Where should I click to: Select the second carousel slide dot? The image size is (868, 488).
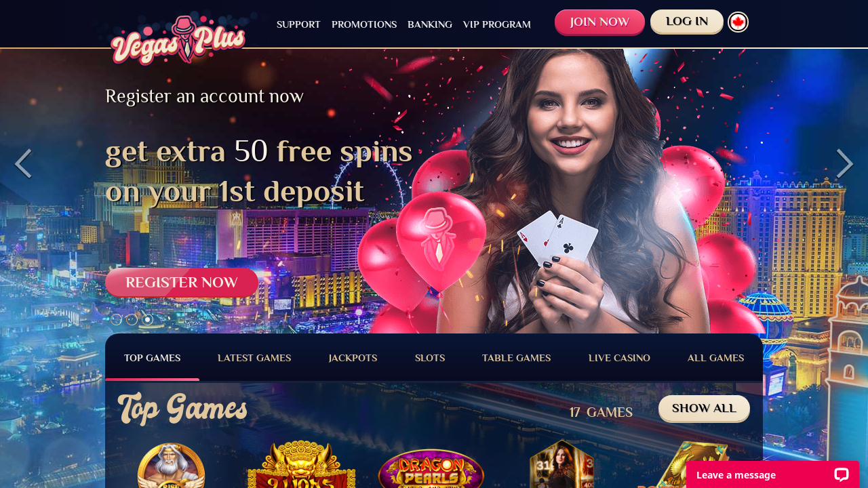tap(132, 319)
